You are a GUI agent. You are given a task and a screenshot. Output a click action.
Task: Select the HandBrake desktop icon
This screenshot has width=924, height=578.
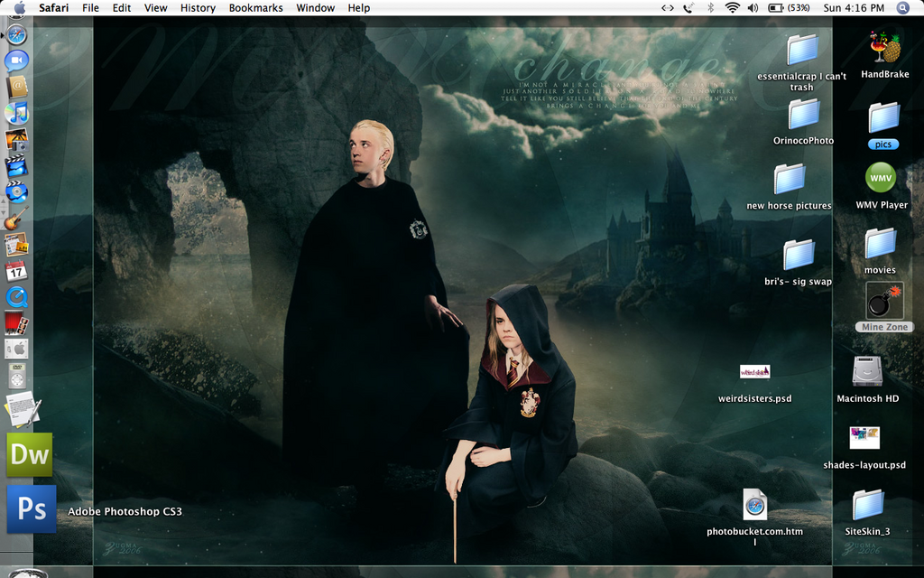click(x=885, y=48)
